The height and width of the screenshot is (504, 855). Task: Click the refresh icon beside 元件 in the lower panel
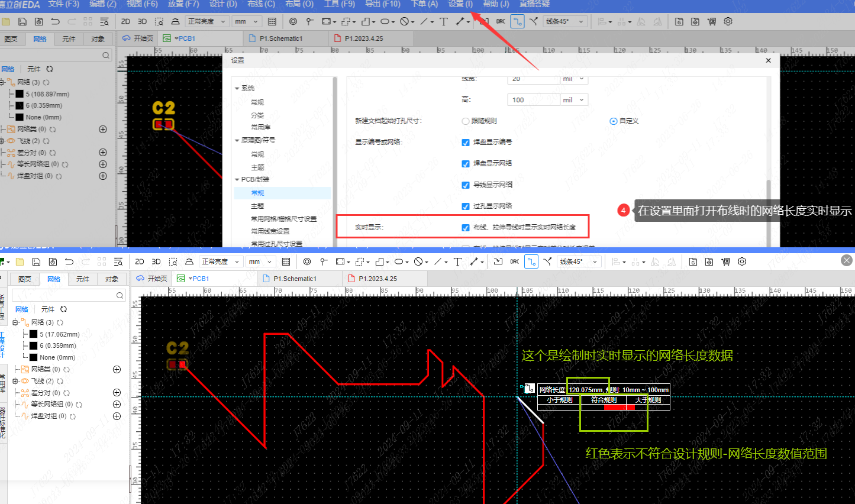(63, 309)
